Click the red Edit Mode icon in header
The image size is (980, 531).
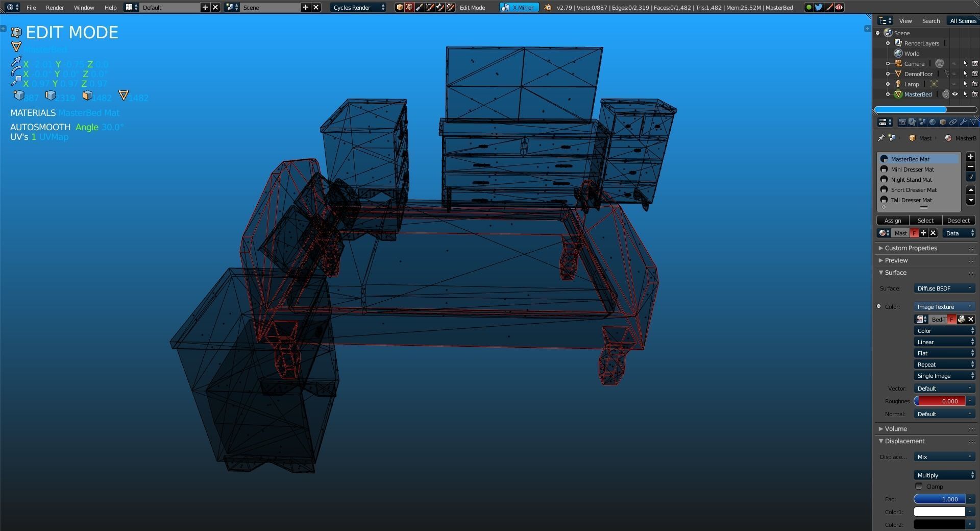coord(409,7)
